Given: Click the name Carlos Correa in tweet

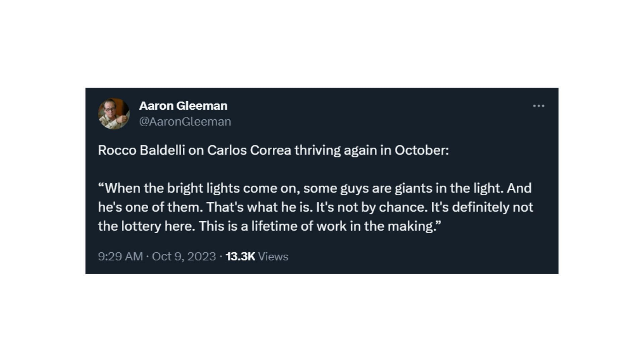Looking at the screenshot, I should pyautogui.click(x=249, y=150).
